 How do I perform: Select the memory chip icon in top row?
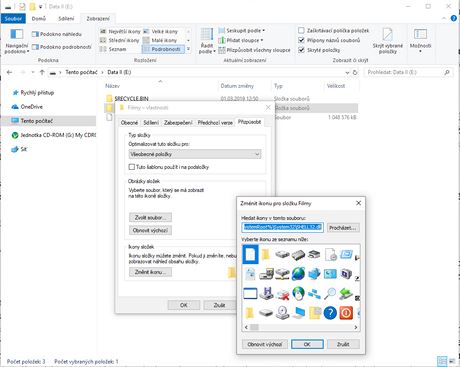298,255
